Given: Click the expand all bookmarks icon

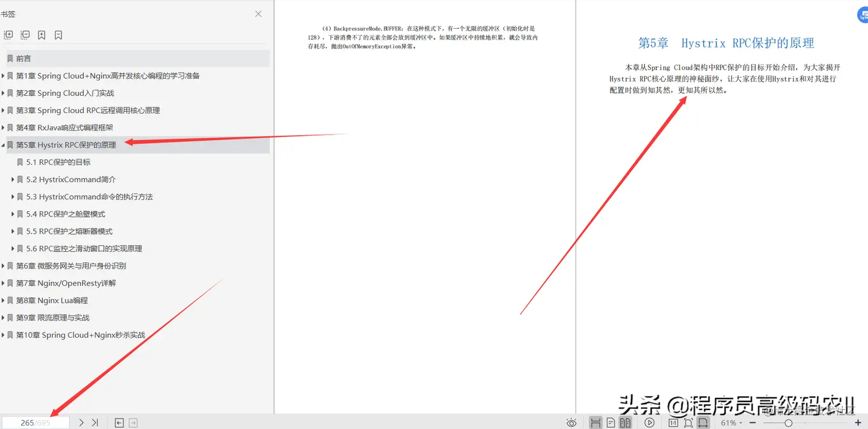Looking at the screenshot, I should tap(8, 34).
